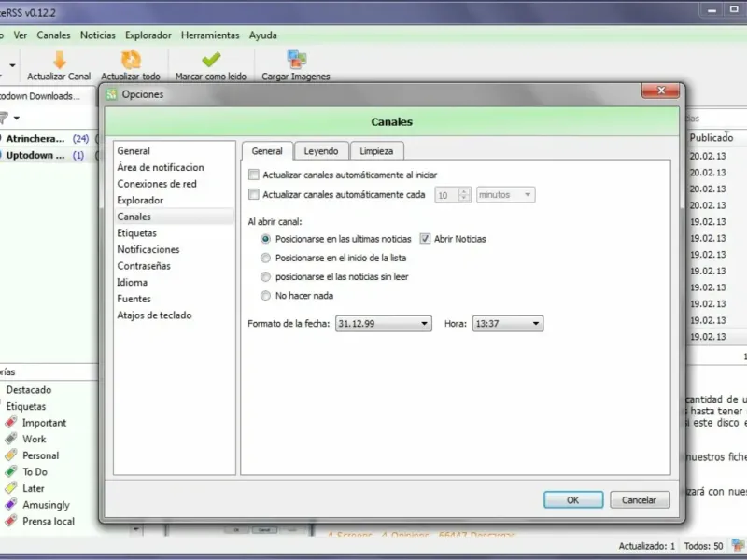Click the Cancelar button

click(640, 500)
